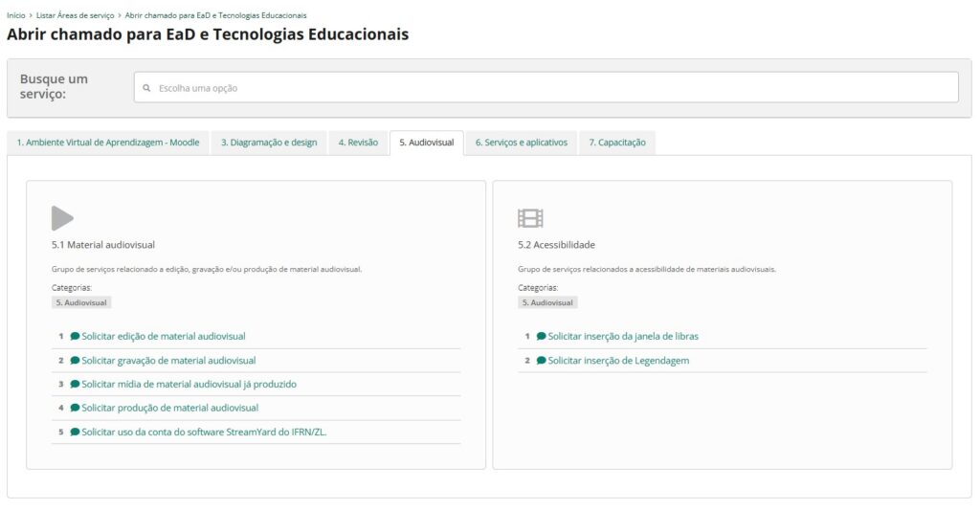Image resolution: width=980 pixels, height=510 pixels.
Task: Click the film strip icon above Acessibilidade
Action: [x=530, y=218]
